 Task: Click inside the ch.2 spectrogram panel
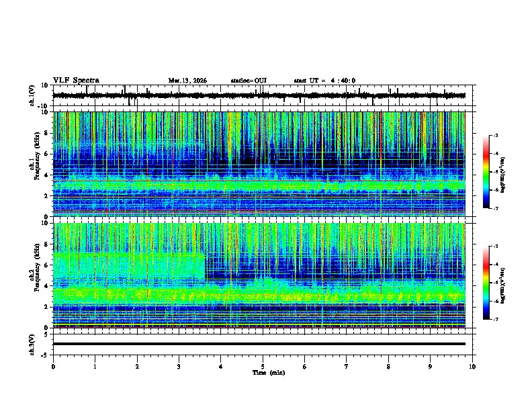point(259,275)
